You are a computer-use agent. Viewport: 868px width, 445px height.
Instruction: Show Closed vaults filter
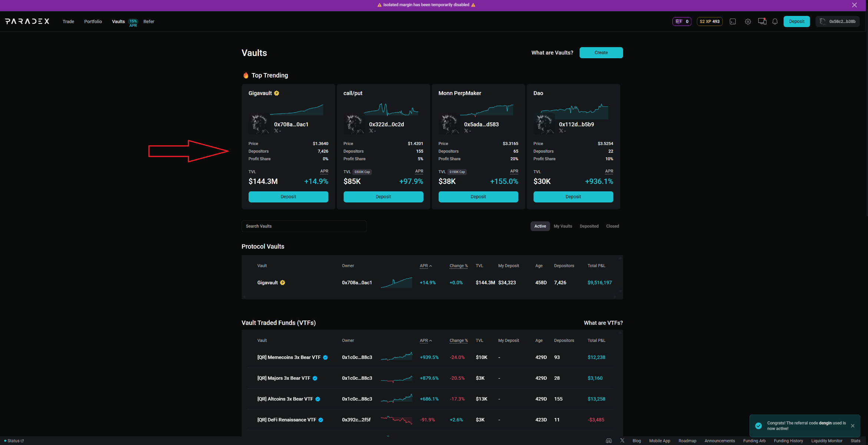tap(612, 226)
